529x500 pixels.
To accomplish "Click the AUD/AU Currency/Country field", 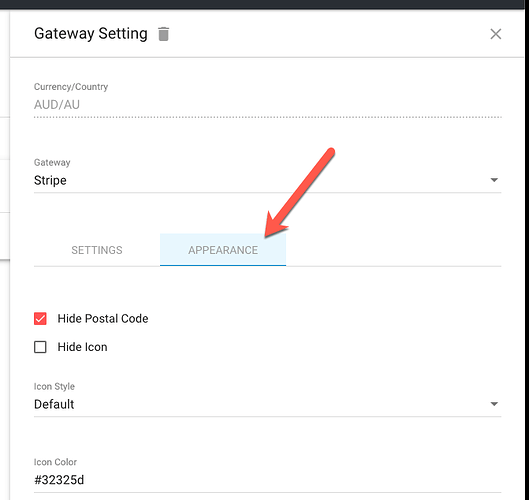I will (267, 105).
